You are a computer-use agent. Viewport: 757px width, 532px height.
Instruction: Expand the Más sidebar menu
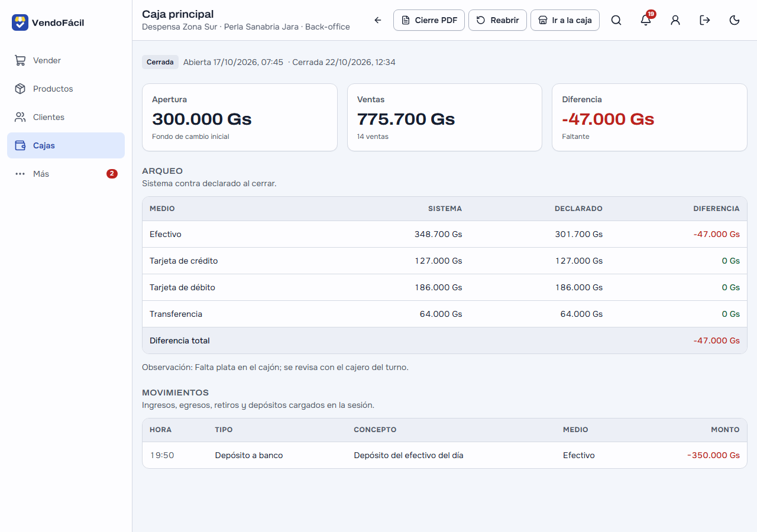point(66,174)
